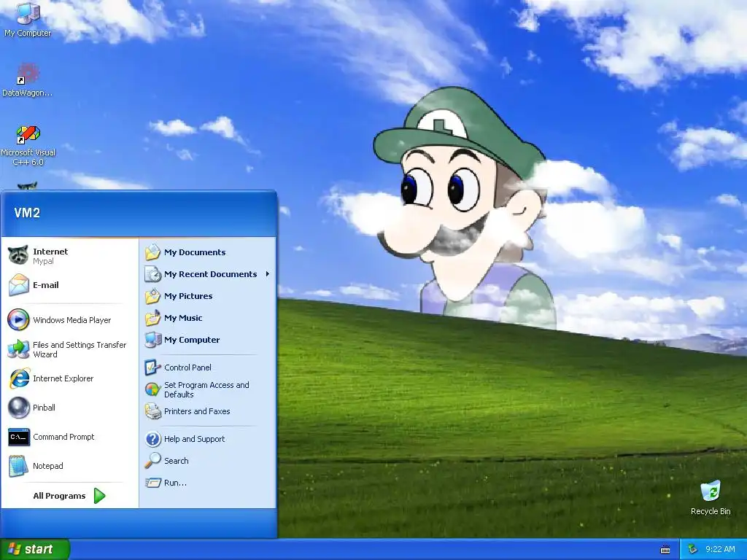
Task: Select Windows Media Player menu entry
Action: (70, 319)
